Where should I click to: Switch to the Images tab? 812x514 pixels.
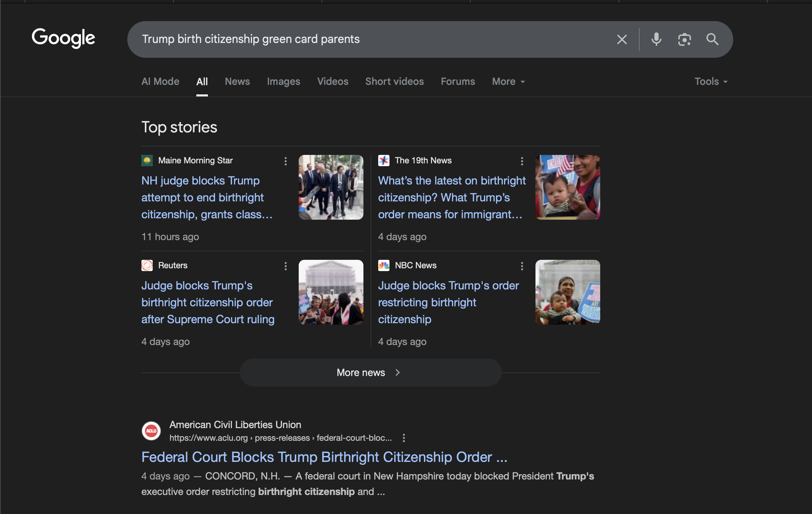tap(284, 82)
